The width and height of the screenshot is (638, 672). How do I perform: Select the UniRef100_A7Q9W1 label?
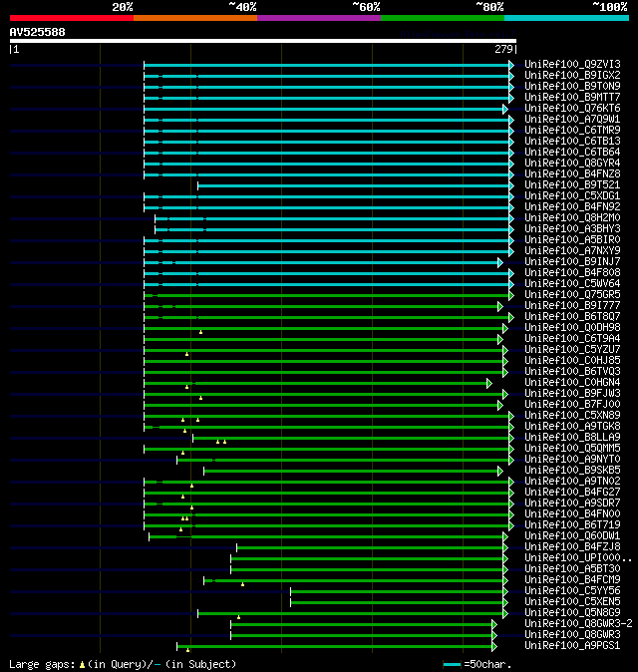click(x=572, y=119)
